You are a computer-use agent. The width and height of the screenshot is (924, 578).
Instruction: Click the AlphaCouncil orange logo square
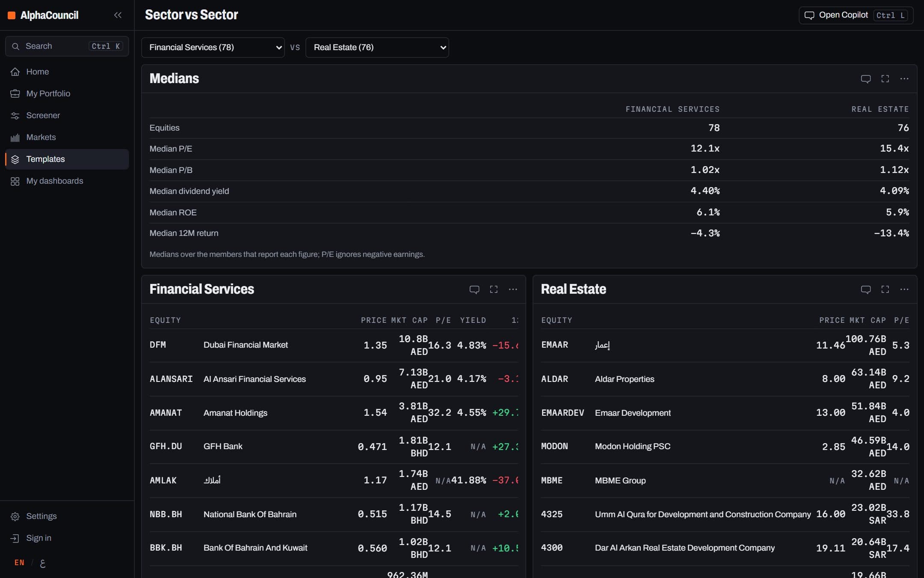pos(12,15)
